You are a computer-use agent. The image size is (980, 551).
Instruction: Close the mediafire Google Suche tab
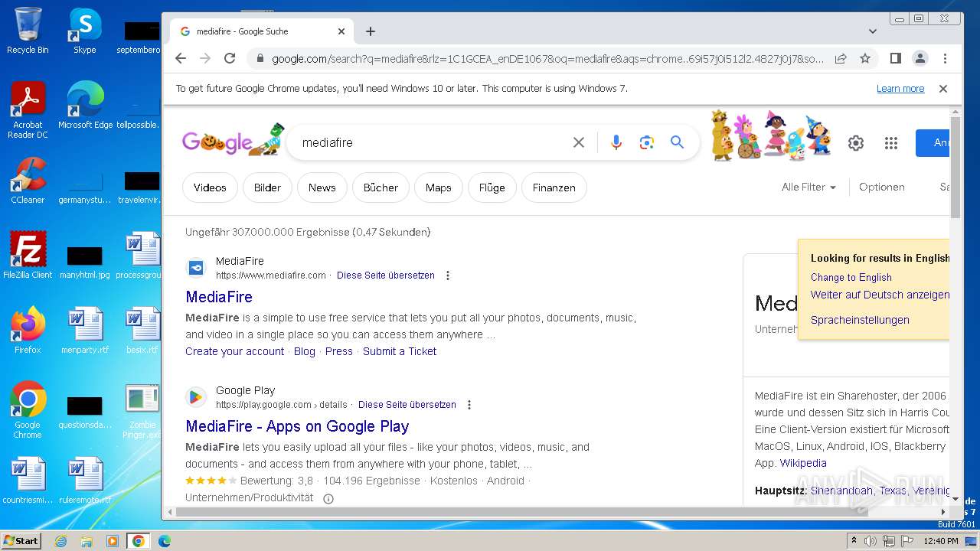coord(341,31)
